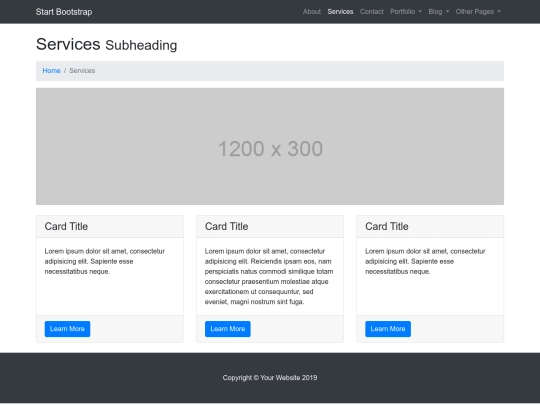The width and height of the screenshot is (540, 405).
Task: Go to the About page
Action: click(312, 12)
